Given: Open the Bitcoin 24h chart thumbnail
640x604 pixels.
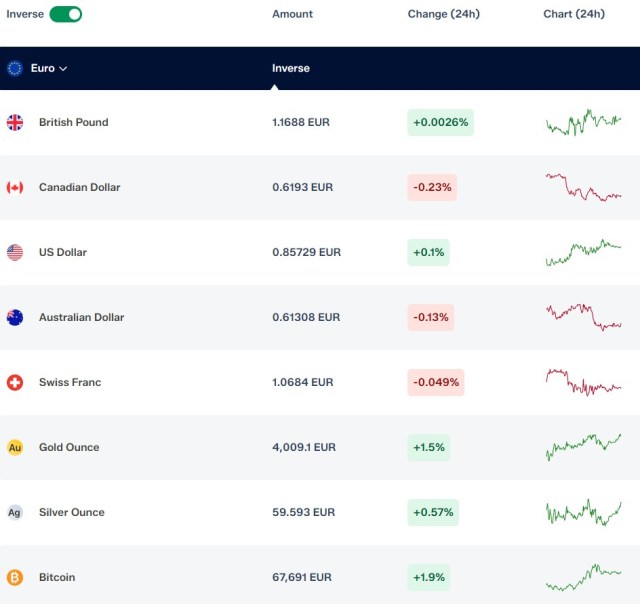Looking at the screenshot, I should [x=583, y=577].
